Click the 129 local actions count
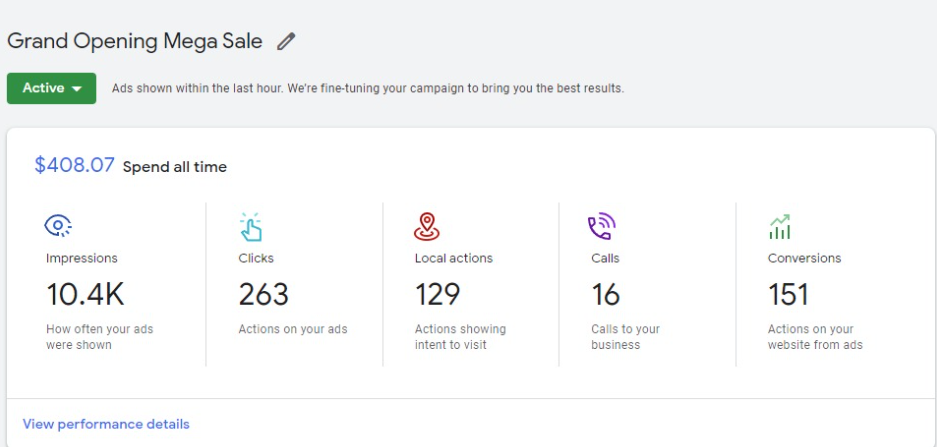This screenshot has height=447, width=937. [x=437, y=295]
